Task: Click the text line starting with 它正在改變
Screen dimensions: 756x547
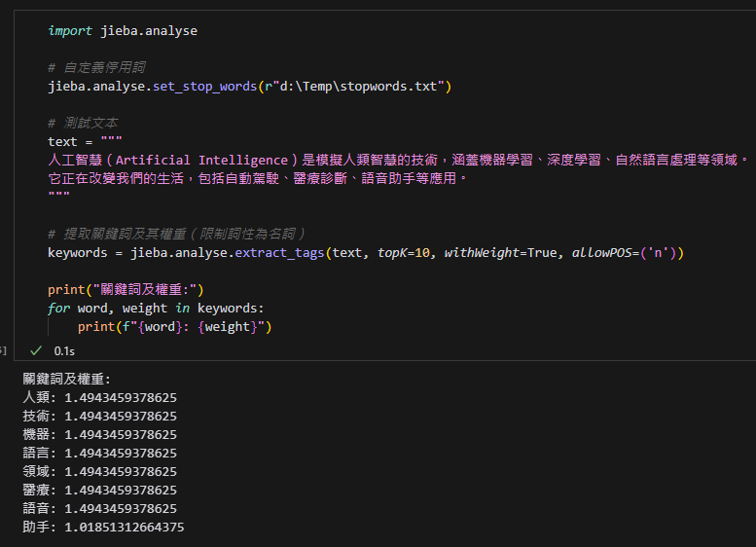Action: 258,178
